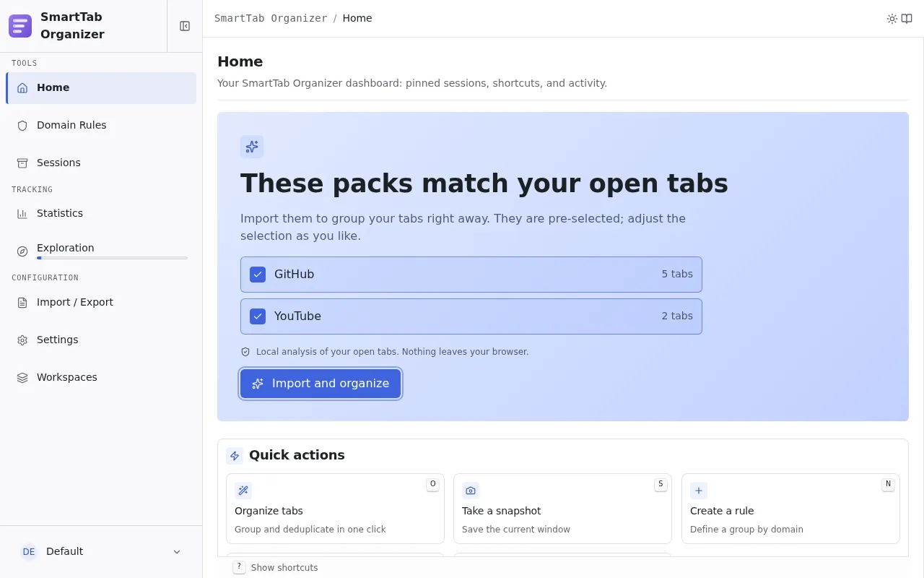The height and width of the screenshot is (578, 924).
Task: Collapse the sidebar with the panel icon
Action: pyautogui.click(x=185, y=26)
